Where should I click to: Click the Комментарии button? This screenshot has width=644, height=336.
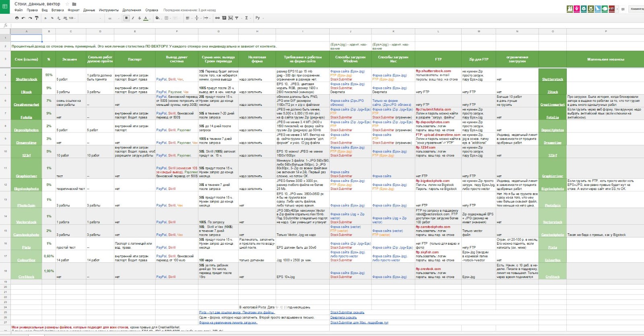coord(636,9)
